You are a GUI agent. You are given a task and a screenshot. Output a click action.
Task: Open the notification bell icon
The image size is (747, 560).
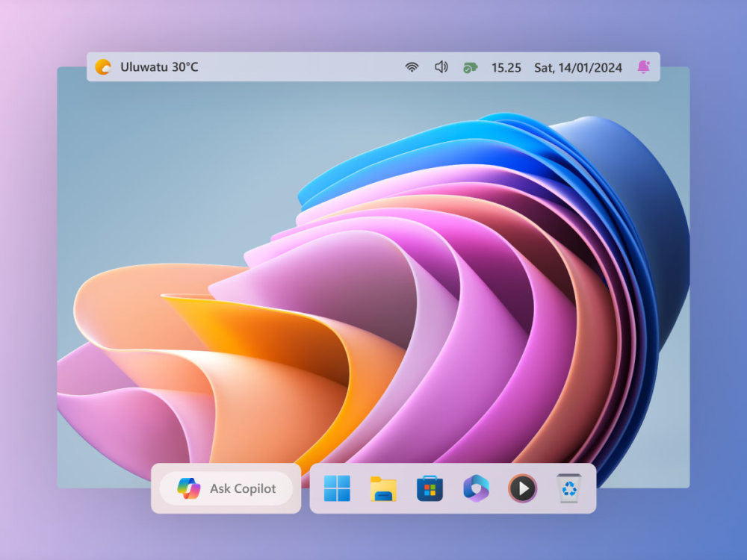[644, 66]
